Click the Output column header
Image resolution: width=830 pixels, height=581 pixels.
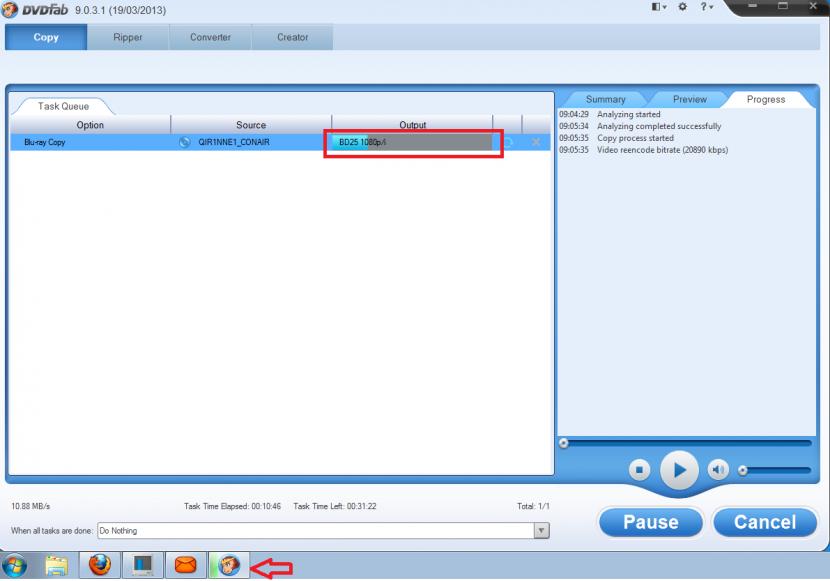412,125
